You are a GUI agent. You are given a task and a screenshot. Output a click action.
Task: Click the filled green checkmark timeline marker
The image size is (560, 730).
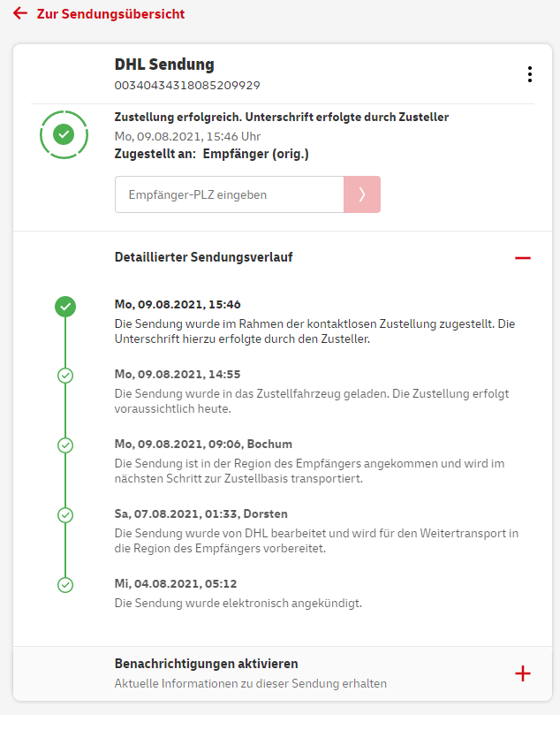pos(64,307)
